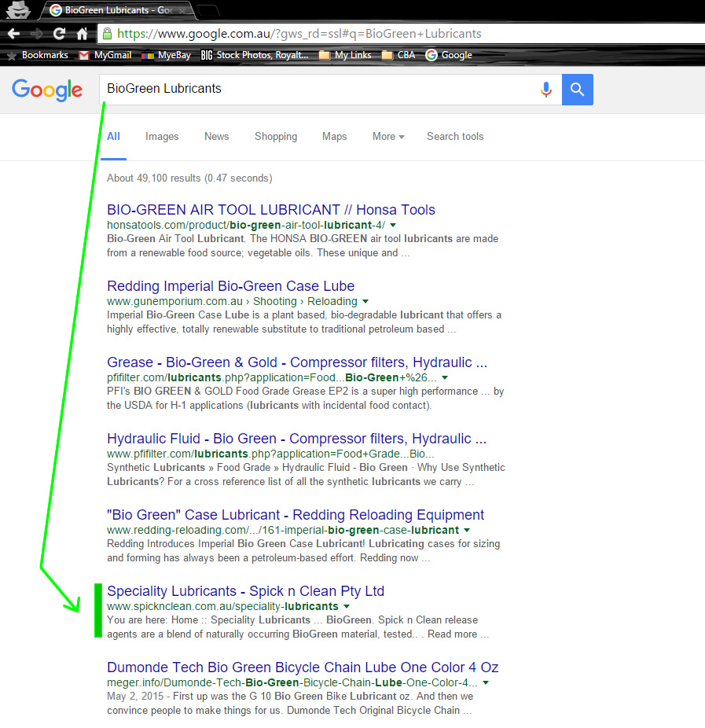Open Hydraulic Fluid - Bio Green result
The width and height of the screenshot is (705, 728).
tap(296, 438)
